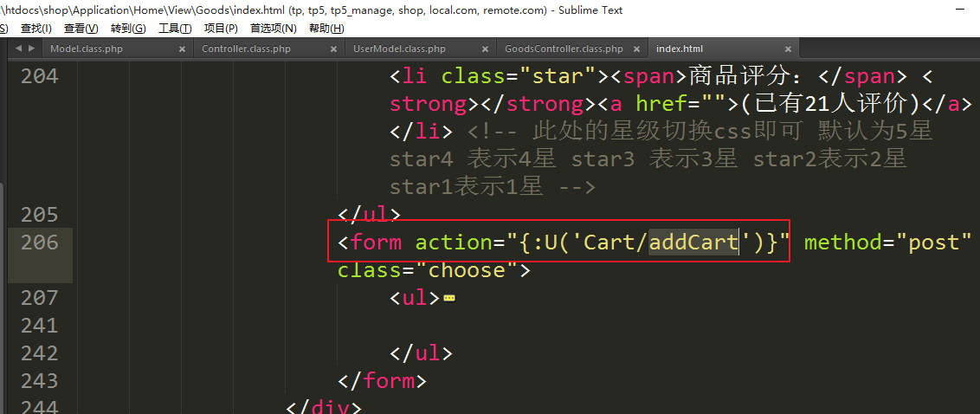Switch to the UserModel.class.php tab

(x=399, y=49)
